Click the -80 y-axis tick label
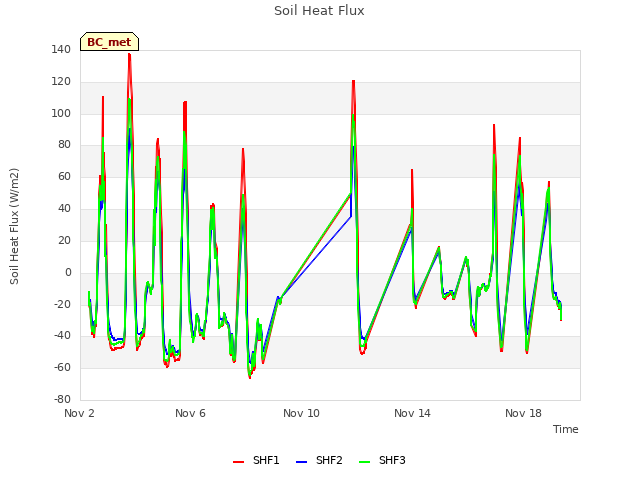The width and height of the screenshot is (640, 480). (x=62, y=399)
